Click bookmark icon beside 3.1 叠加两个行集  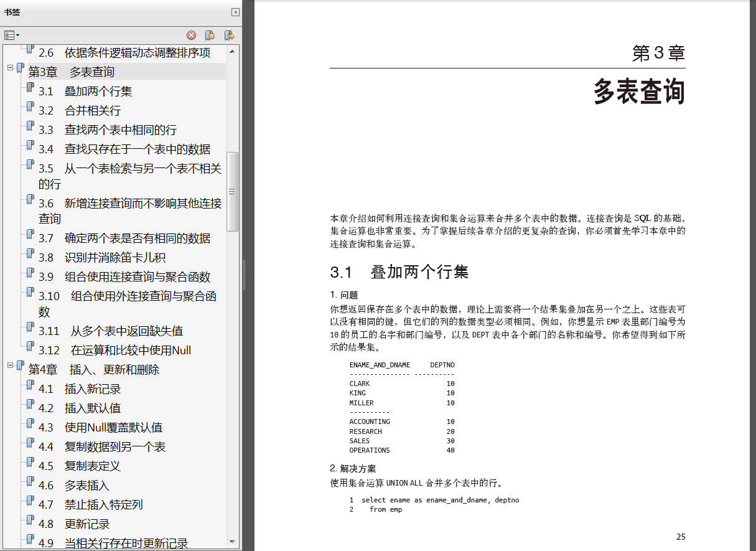click(x=30, y=88)
